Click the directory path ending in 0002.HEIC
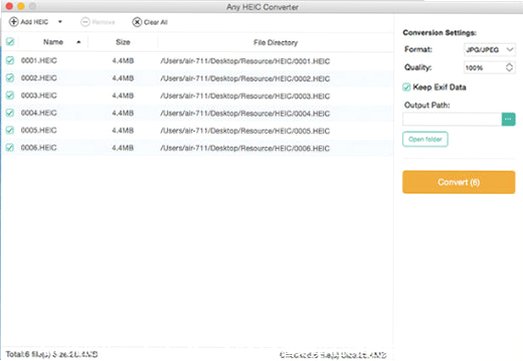This screenshot has height=361, width=523. pyautogui.click(x=245, y=79)
